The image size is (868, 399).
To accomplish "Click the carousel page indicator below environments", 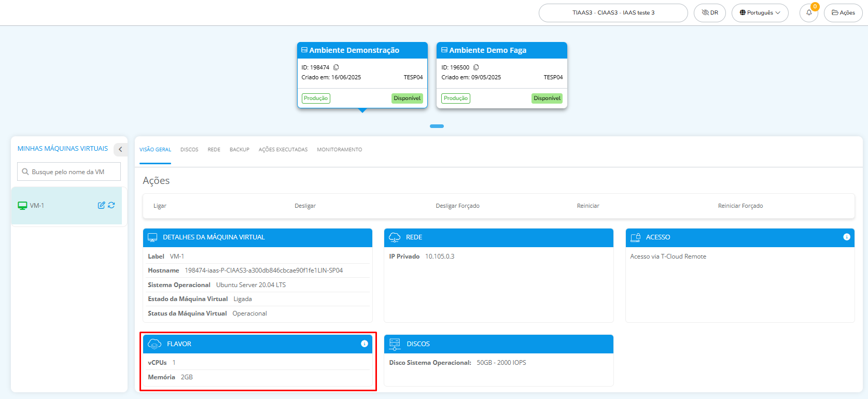I will (437, 126).
